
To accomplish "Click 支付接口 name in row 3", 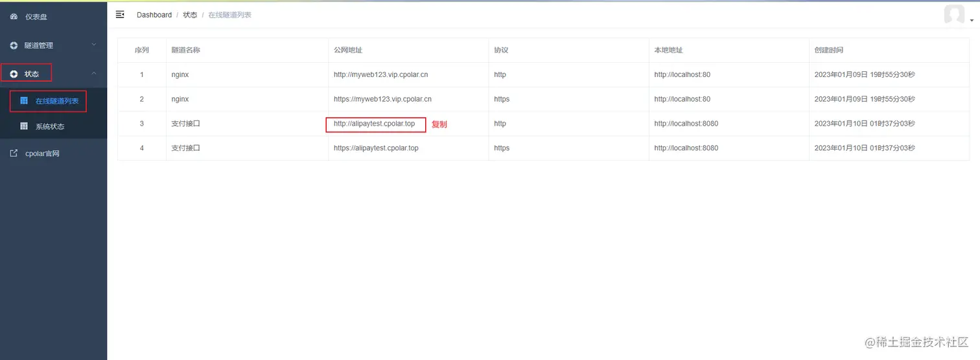I will click(x=186, y=124).
